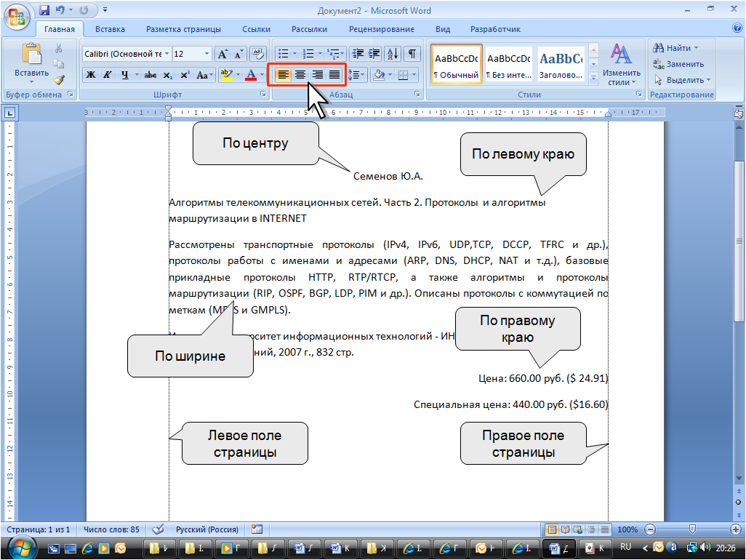Screen dimensions: 746x560
Task: Click zoom level 100% in status bar
Action: tap(627, 529)
